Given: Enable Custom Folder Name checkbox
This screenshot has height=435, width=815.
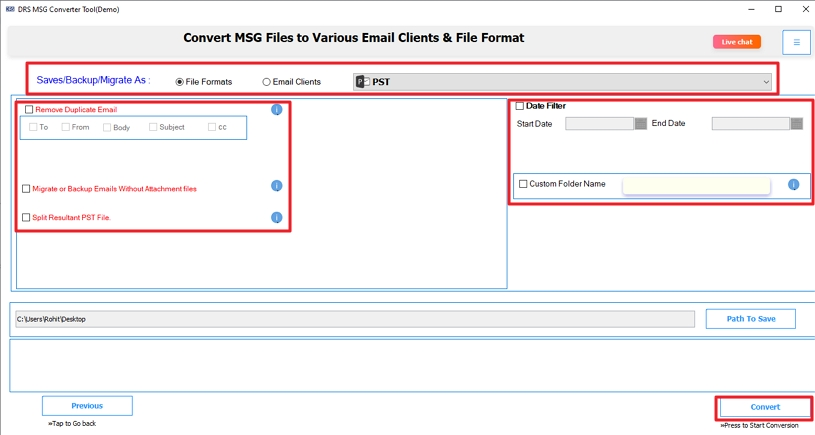Looking at the screenshot, I should click(x=523, y=184).
